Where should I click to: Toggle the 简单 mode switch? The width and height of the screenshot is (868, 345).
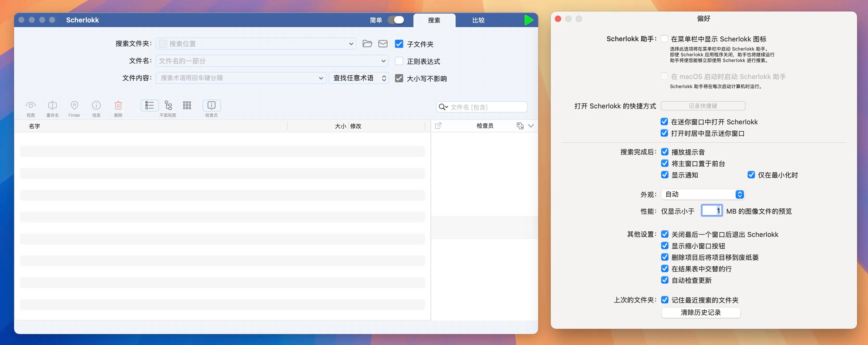[x=396, y=20]
